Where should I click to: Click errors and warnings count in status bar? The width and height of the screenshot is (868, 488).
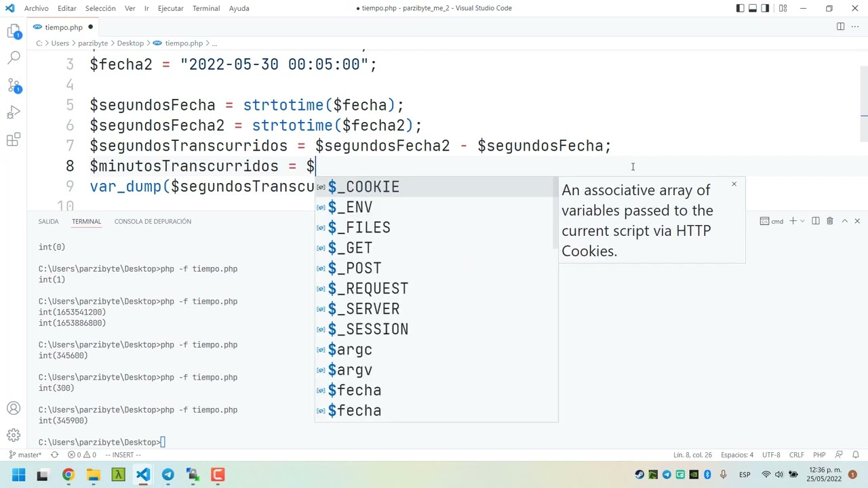click(x=81, y=455)
